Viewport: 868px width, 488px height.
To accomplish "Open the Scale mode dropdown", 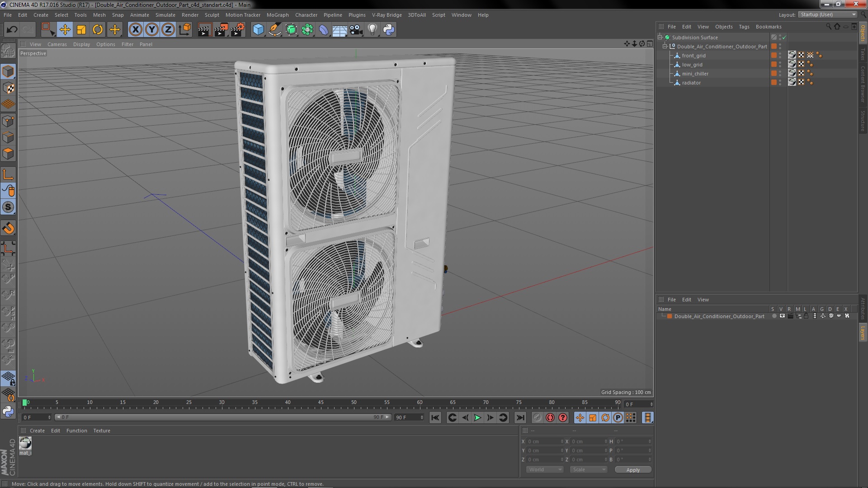I will (588, 469).
